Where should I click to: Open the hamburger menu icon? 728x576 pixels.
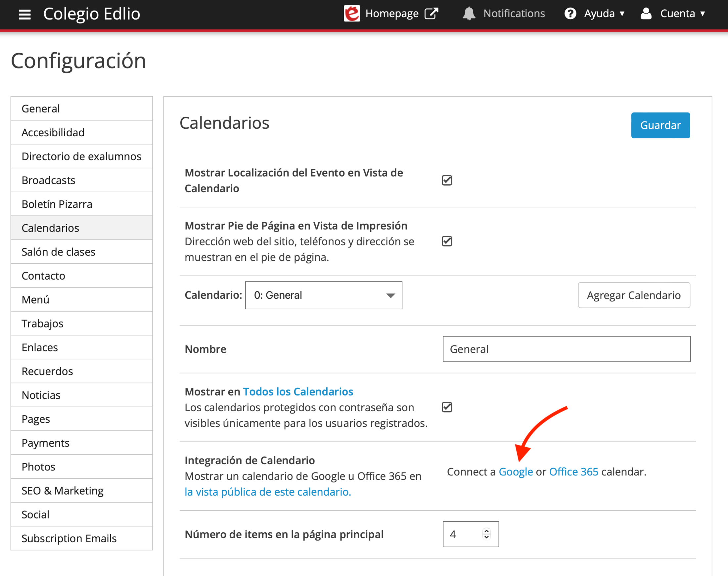pyautogui.click(x=24, y=14)
